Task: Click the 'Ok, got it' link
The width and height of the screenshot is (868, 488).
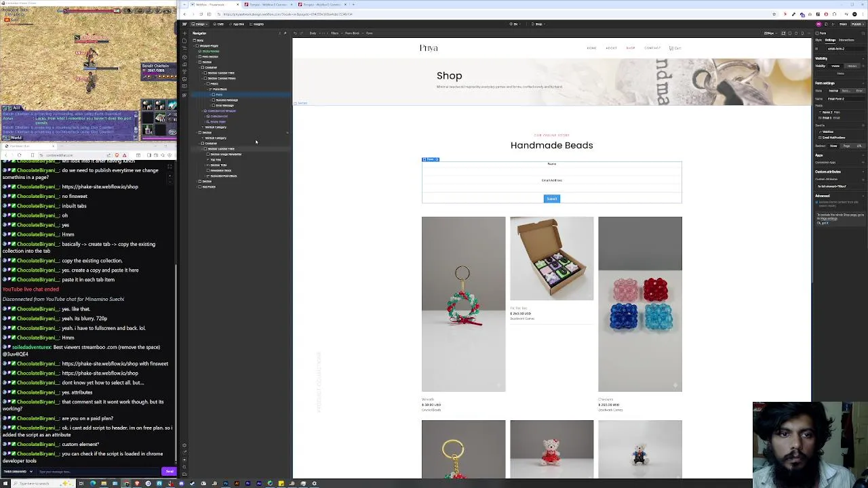Action: pyautogui.click(x=823, y=222)
